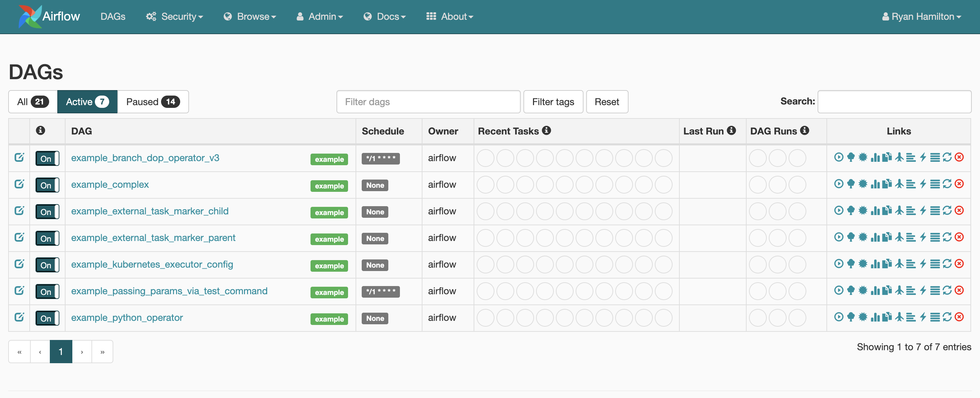Image resolution: width=980 pixels, height=398 pixels.
Task: Open Graph View for example_external_task_marker_child
Action: 863,210
